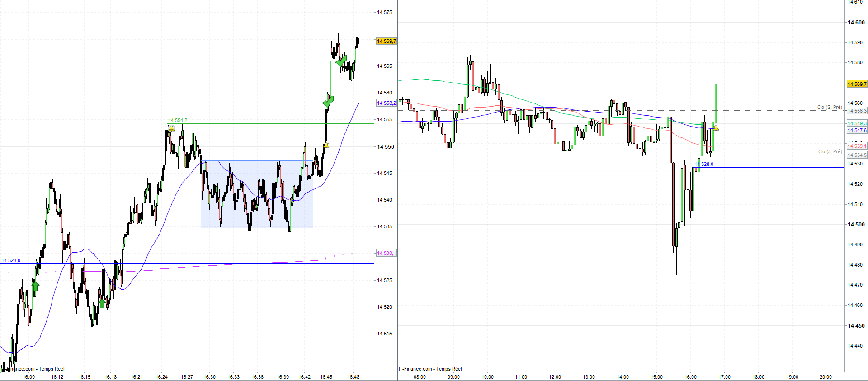Click the alert bell at 14 554,2 line
The height and width of the screenshot is (381, 868).
click(171, 129)
